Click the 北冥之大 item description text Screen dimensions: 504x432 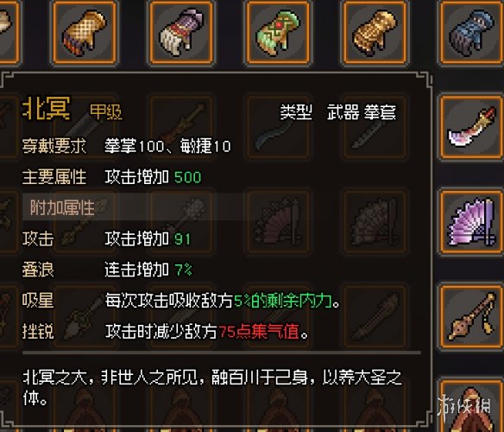tap(212, 388)
